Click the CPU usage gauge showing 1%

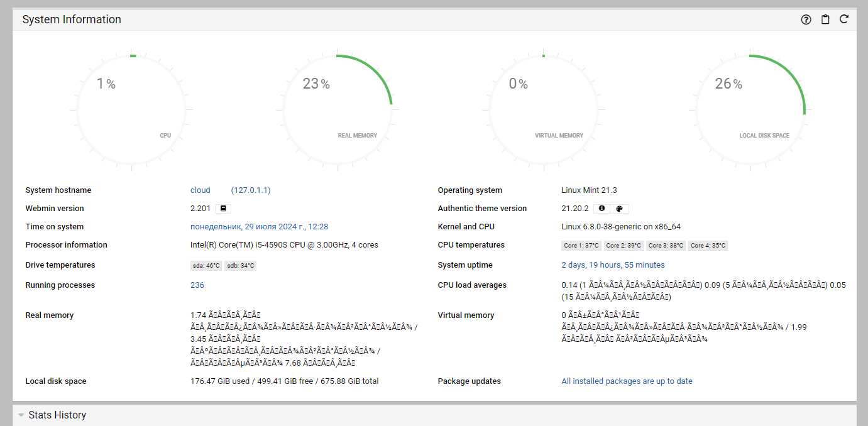click(x=131, y=110)
